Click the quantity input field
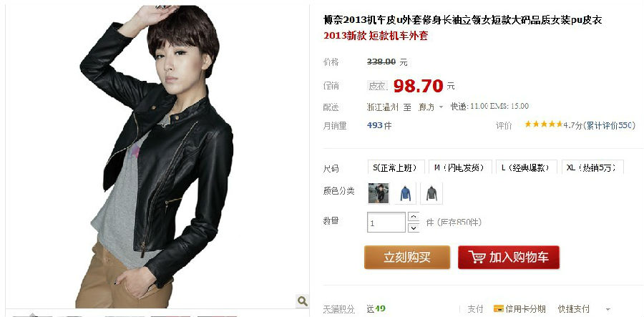The image size is (644, 317). coord(386,222)
